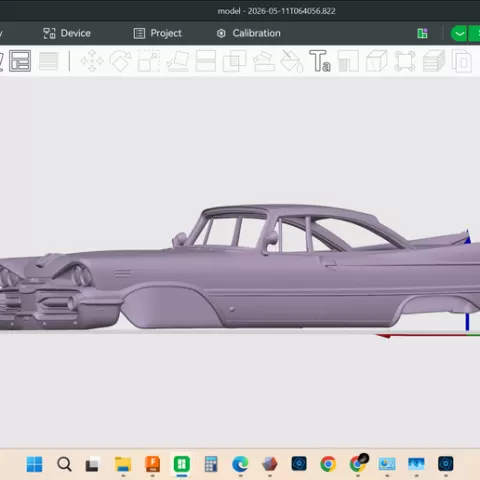Launch Microsoft Edge from taskbar
The height and width of the screenshot is (480, 480).
240,464
